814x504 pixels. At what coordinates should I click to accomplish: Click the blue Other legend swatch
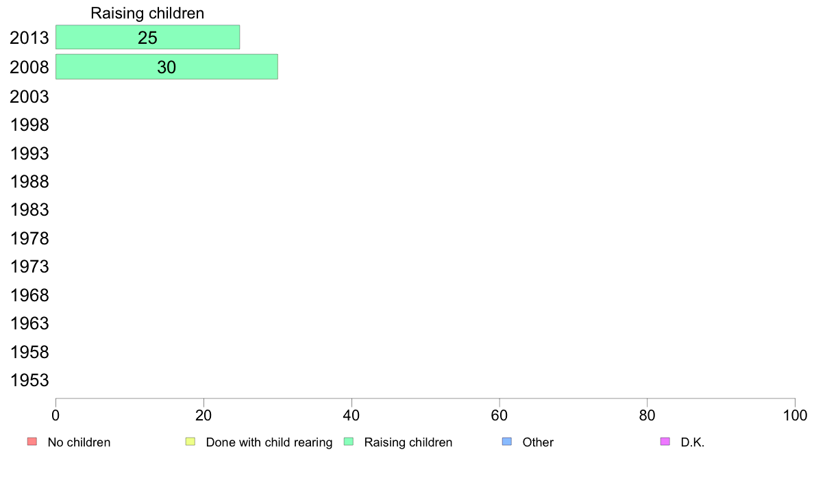507,442
